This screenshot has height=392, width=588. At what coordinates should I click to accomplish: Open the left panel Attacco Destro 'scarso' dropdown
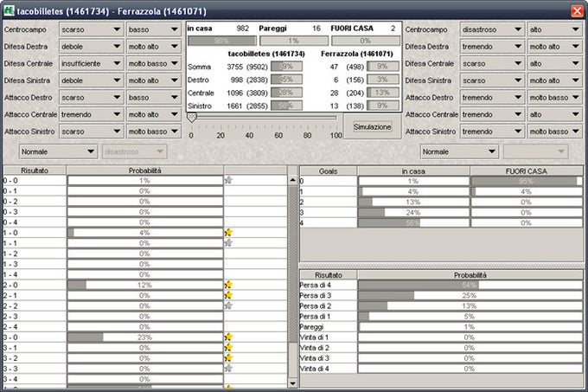point(91,98)
